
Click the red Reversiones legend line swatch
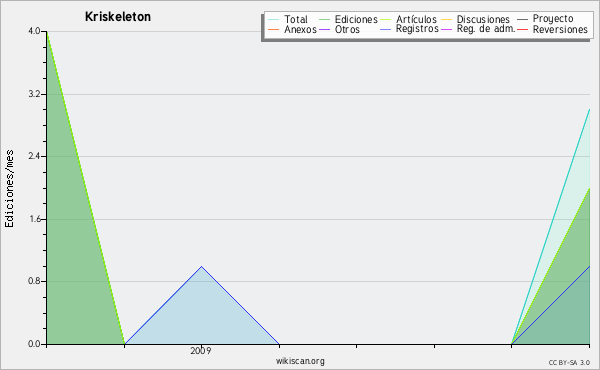click(x=522, y=30)
